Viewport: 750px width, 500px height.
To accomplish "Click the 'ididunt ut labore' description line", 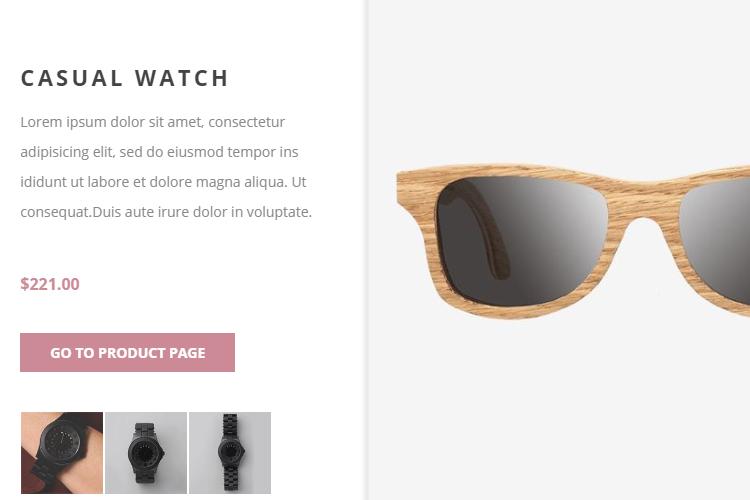I will click(163, 182).
